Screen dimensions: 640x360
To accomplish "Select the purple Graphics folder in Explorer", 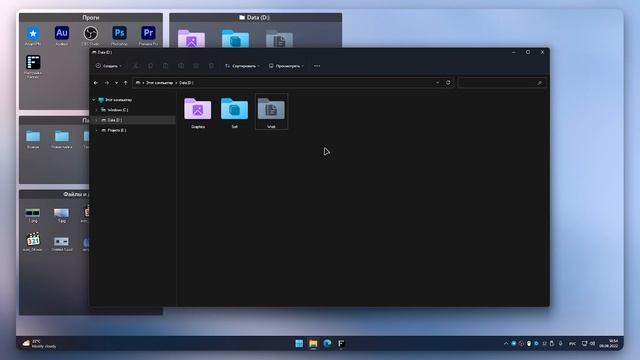I will (198, 113).
